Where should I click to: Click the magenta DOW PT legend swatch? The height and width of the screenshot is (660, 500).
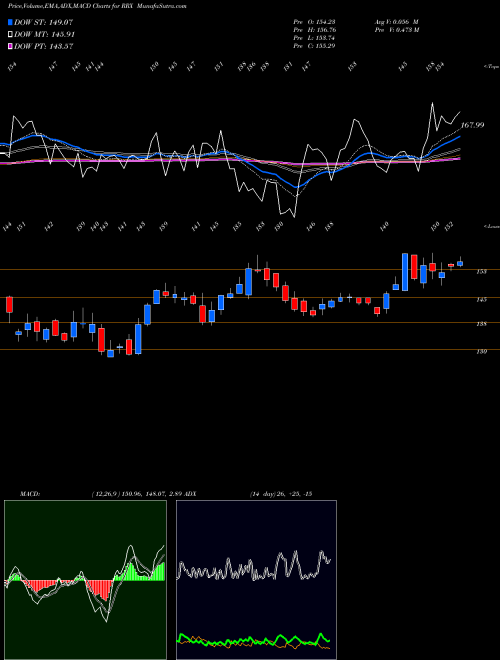[10, 46]
